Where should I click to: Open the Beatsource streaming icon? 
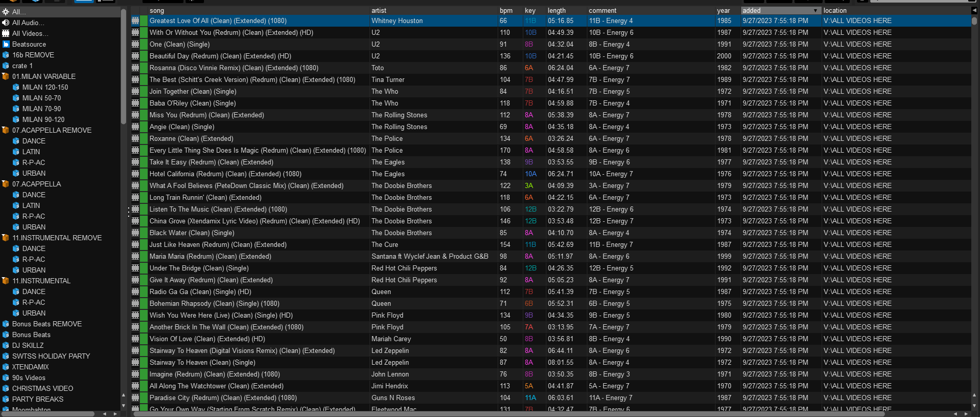(6, 44)
